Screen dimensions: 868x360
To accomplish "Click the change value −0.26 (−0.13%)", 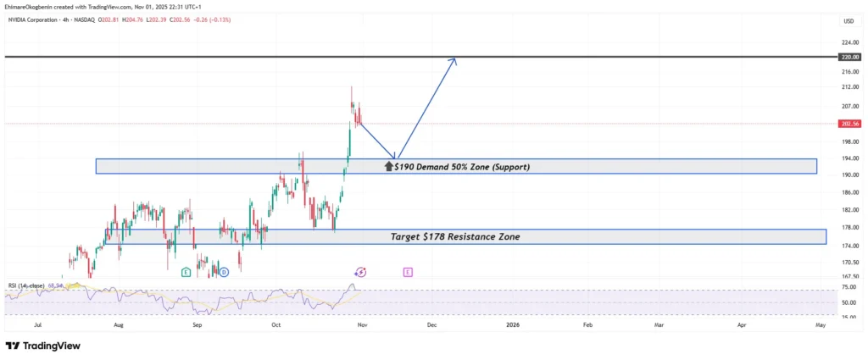I will pyautogui.click(x=213, y=20).
